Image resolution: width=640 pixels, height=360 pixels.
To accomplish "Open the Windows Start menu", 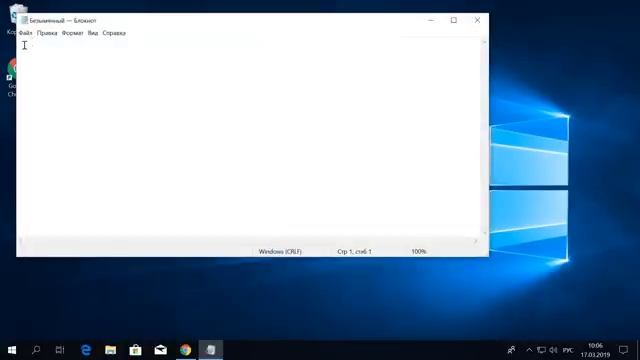I will tap(12, 350).
